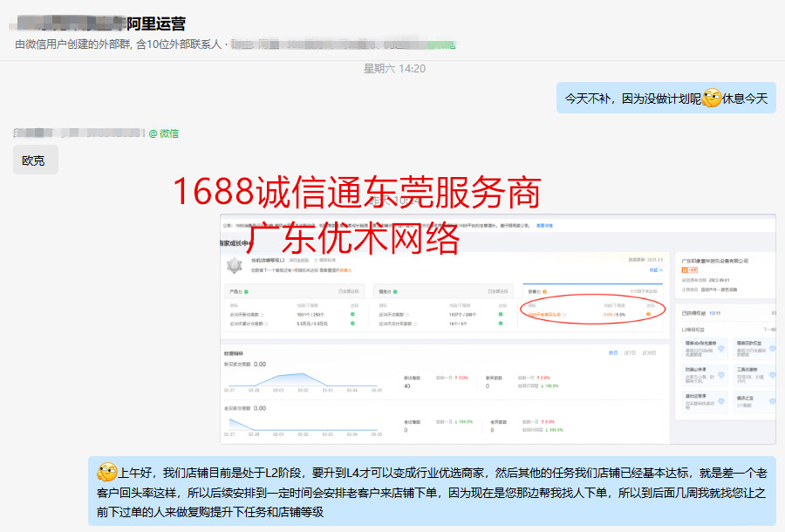Click the orange 诚信通 year badge under company name
The height and width of the screenshot is (532, 785).
click(688, 270)
